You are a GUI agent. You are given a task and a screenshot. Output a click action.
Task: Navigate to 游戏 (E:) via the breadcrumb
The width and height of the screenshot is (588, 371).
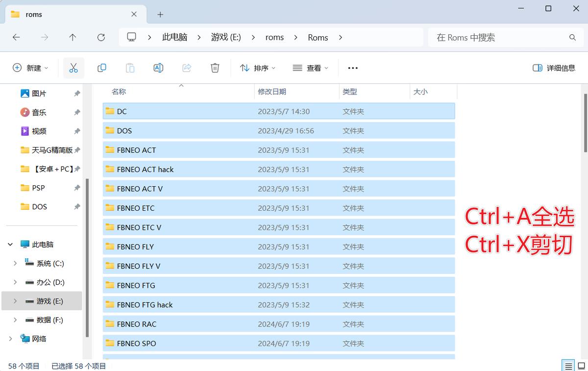point(226,37)
